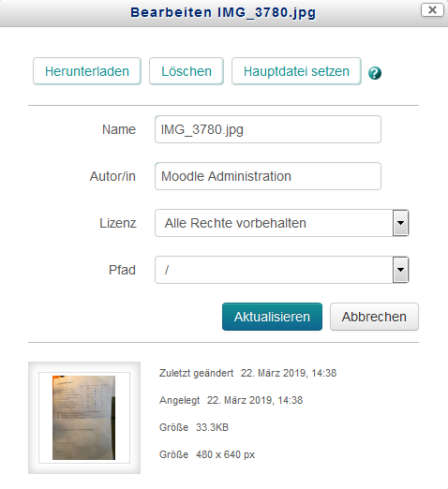The width and height of the screenshot is (448, 489).
Task: Download the file via the Herunterladen button
Action: 87,71
